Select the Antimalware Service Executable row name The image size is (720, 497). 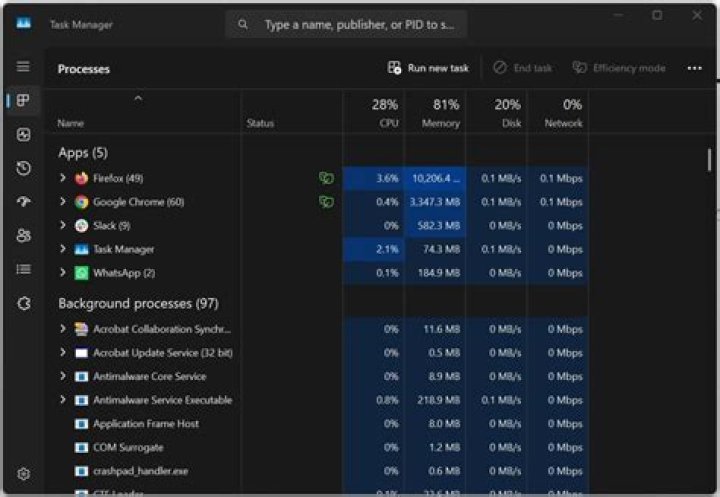pyautogui.click(x=163, y=400)
